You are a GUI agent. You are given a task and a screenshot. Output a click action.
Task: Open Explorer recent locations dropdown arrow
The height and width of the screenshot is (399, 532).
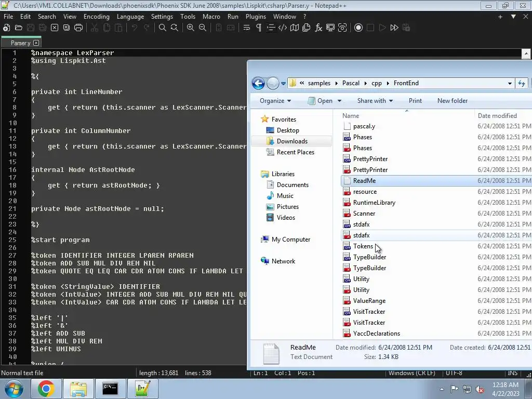(283, 84)
